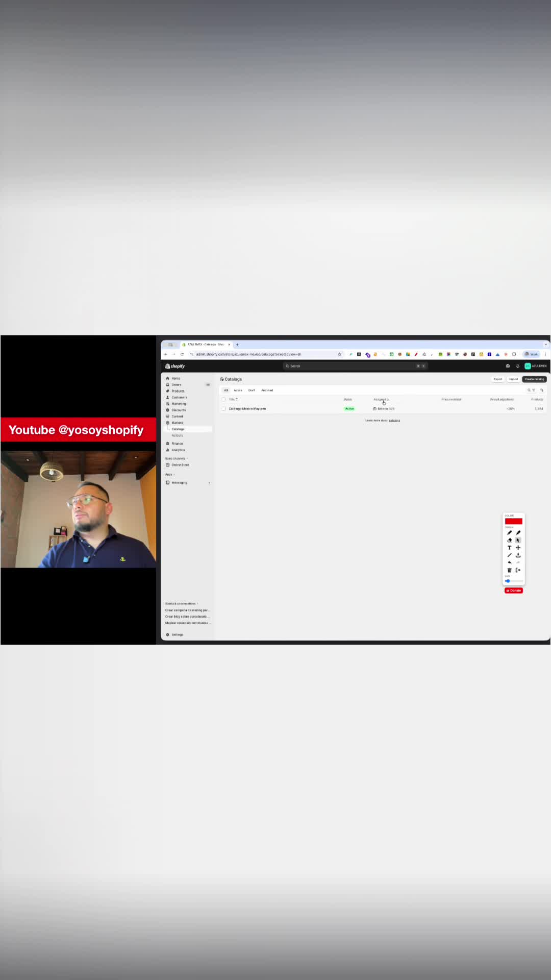551x980 pixels.
Task: Open Settings at sidebar bottom
Action: click(177, 634)
